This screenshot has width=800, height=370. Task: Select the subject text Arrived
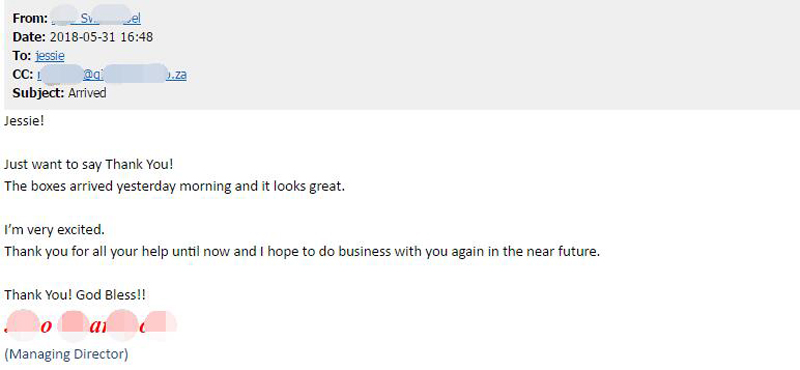point(87,93)
